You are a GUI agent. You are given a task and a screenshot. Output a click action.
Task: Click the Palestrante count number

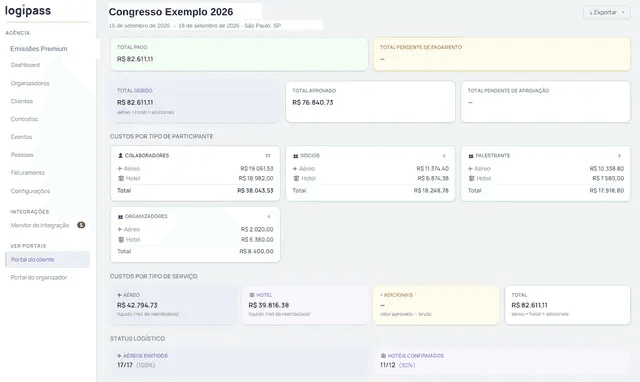(x=619, y=156)
